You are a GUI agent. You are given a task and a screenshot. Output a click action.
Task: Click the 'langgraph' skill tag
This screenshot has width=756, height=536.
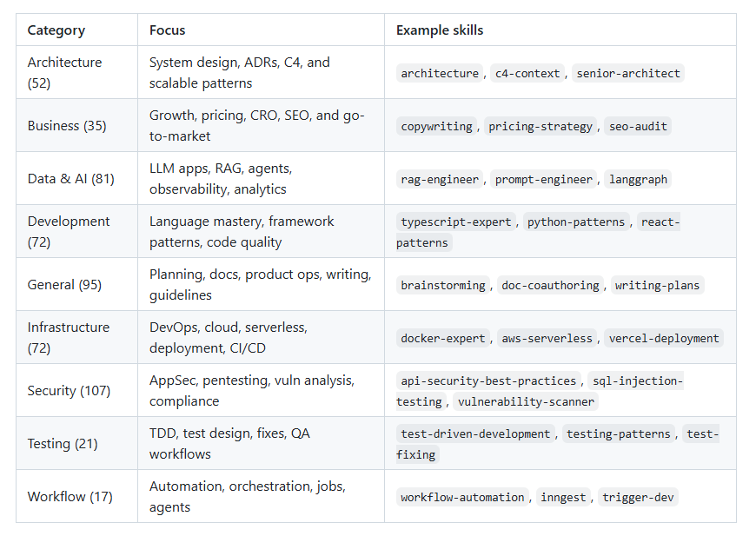click(639, 180)
